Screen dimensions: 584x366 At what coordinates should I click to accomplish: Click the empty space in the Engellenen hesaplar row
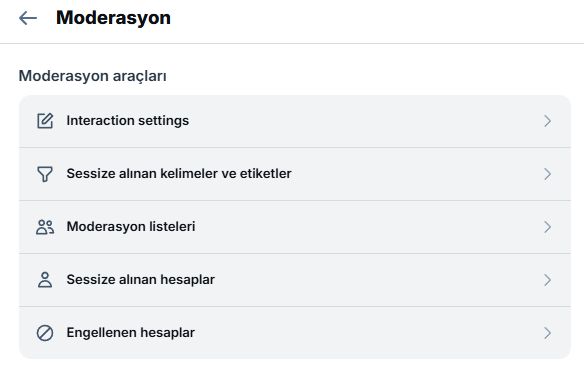click(369, 333)
